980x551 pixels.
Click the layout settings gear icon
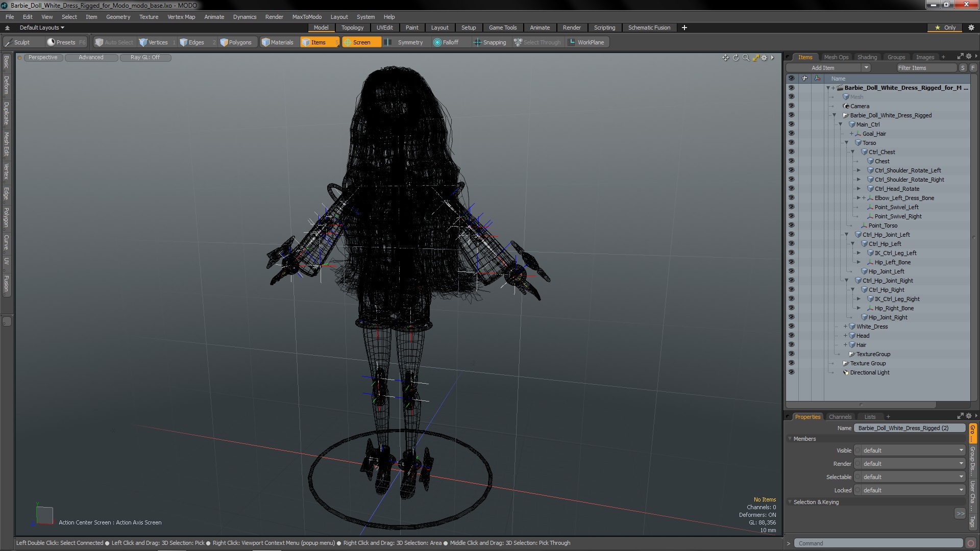click(971, 28)
